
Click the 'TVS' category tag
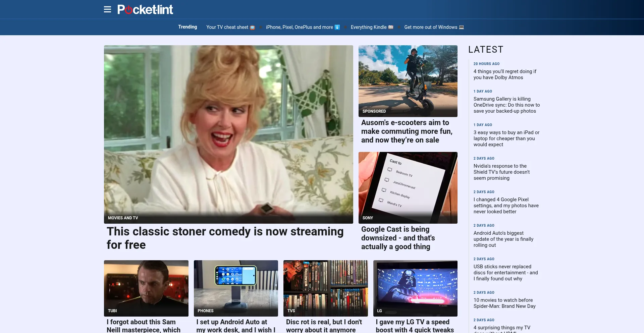tap(291, 311)
